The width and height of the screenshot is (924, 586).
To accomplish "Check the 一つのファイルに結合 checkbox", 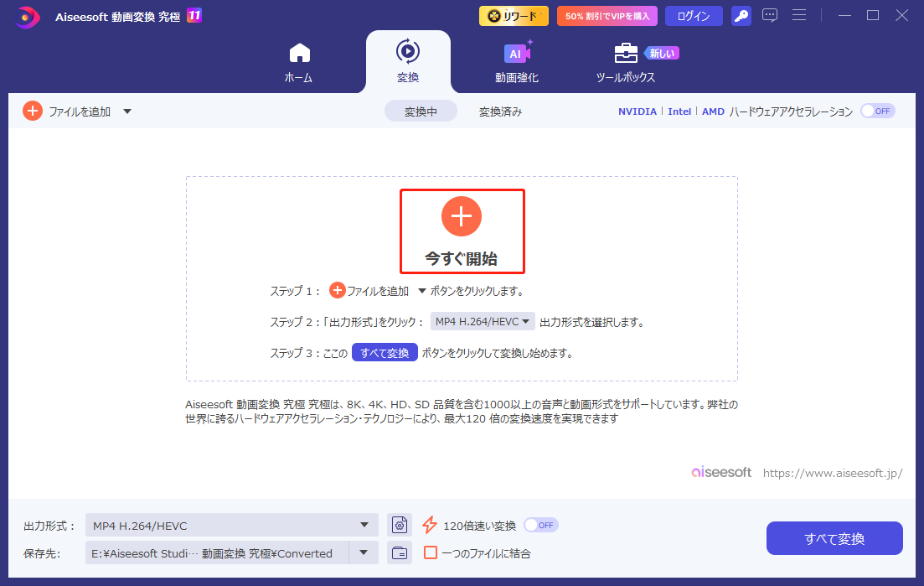I will click(x=431, y=553).
